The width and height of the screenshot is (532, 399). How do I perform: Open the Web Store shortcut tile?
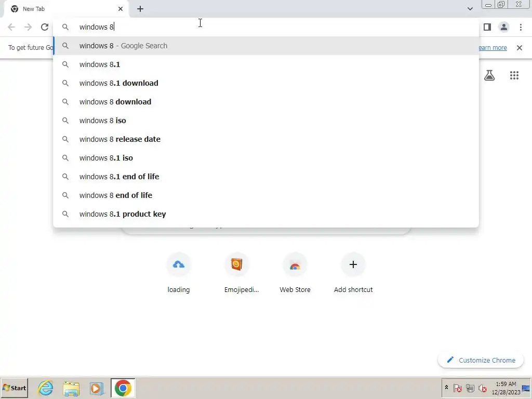pyautogui.click(x=295, y=273)
